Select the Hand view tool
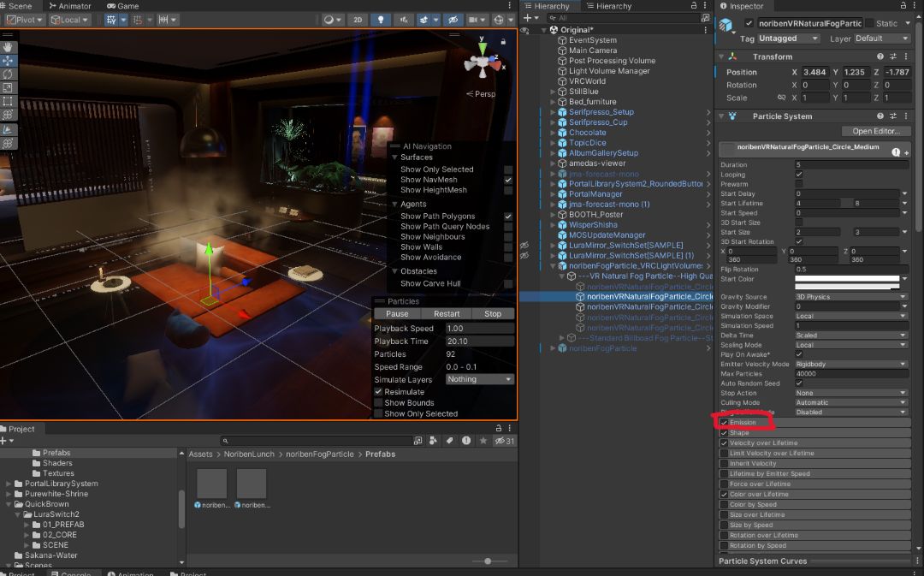This screenshot has width=924, height=576. (8, 46)
